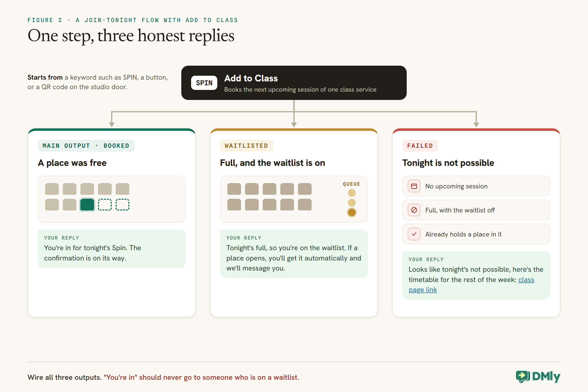This screenshot has width=588, height=392.
Task: Click the SPIN keyword badge
Action: 204,83
